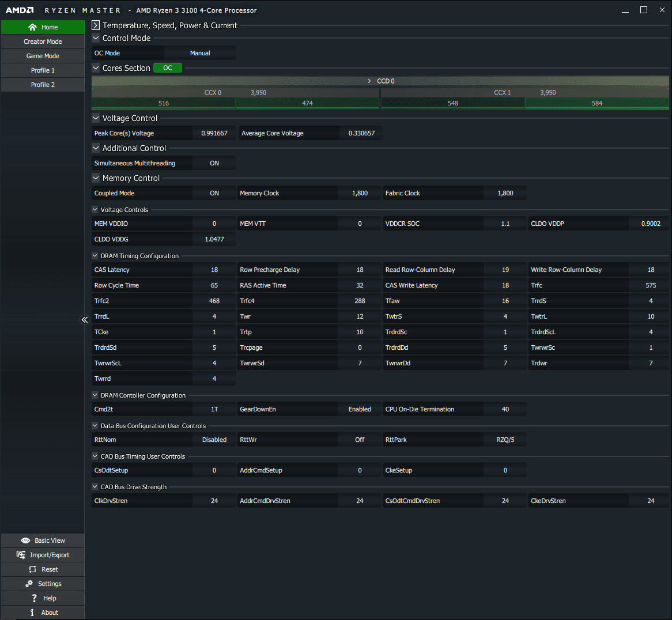The height and width of the screenshot is (620, 672).
Task: Open Settings from sidebar
Action: (x=43, y=584)
